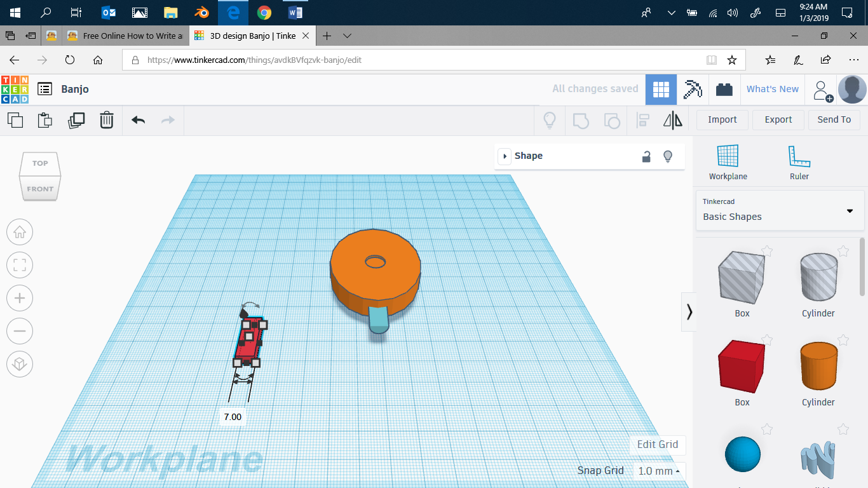Click the 7.00 dimension value box
This screenshot has height=488, width=868.
pos(233,417)
